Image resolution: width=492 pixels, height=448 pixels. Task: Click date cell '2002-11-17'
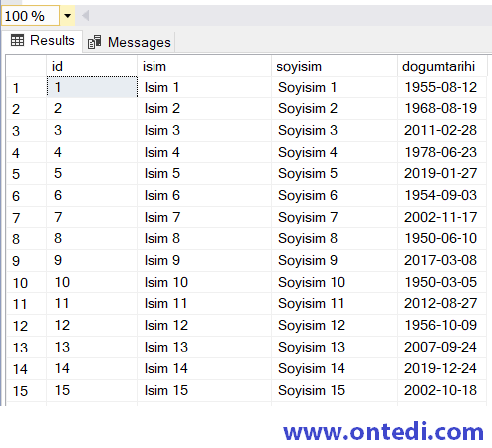click(442, 218)
